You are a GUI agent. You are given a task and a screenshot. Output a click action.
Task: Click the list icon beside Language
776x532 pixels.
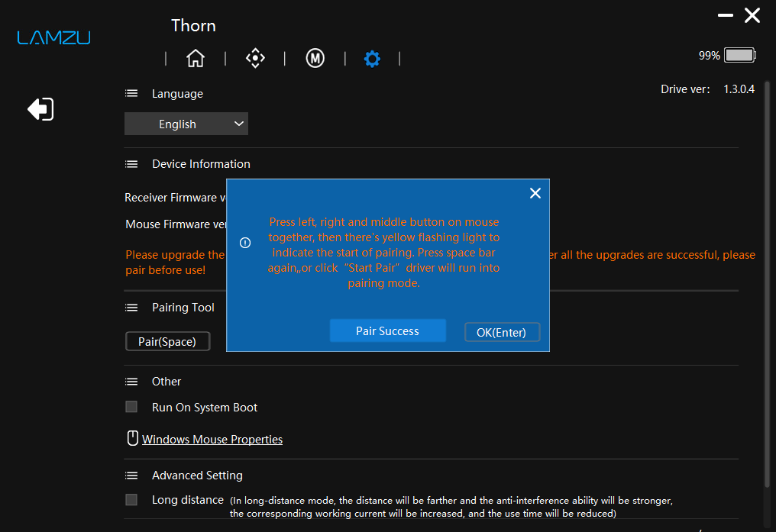click(x=131, y=93)
